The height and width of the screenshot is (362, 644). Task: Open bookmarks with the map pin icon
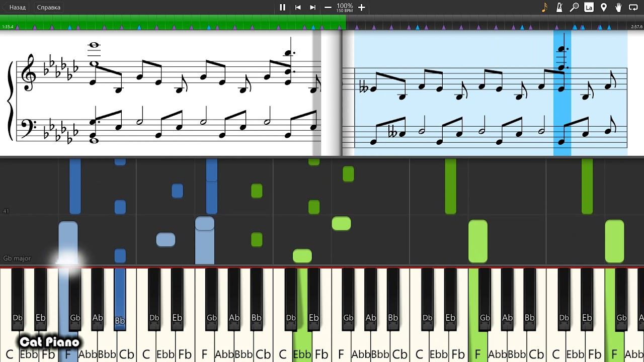pyautogui.click(x=604, y=7)
